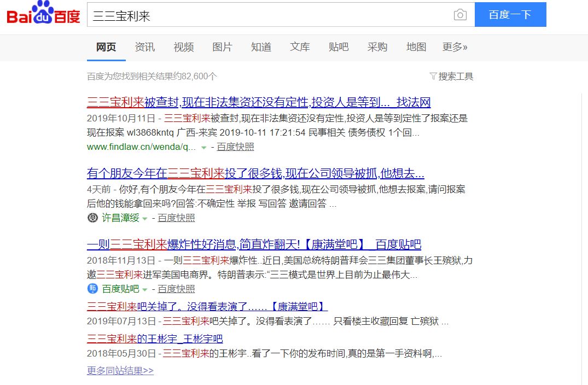588x385 pixels.
Task: Expand the dropdown arrow next to findlaw.cn URL
Action: coord(203,147)
